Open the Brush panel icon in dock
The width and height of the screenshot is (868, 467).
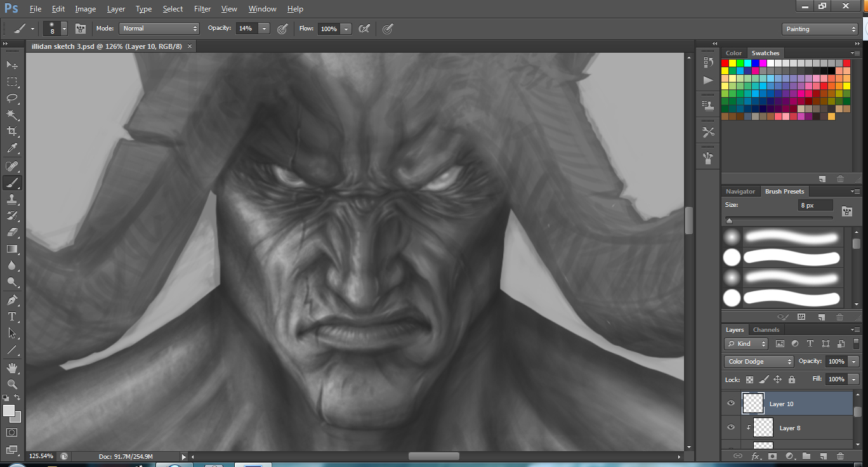pos(709,158)
